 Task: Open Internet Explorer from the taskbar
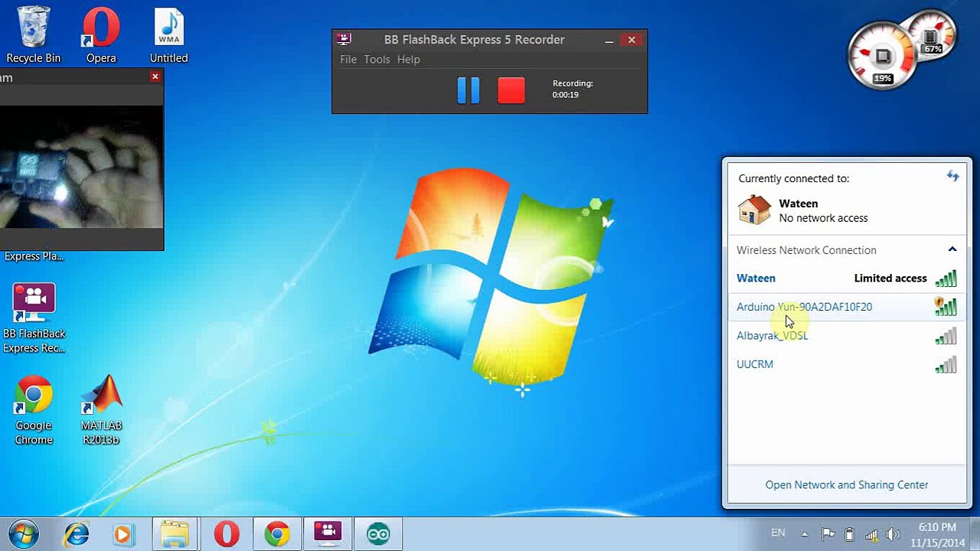coord(77,533)
